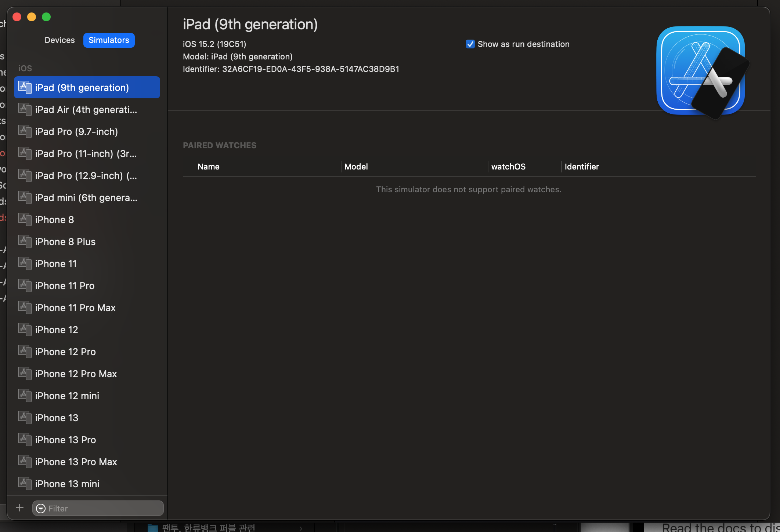Click the Name column header
The height and width of the screenshot is (532, 780).
pyautogui.click(x=209, y=167)
